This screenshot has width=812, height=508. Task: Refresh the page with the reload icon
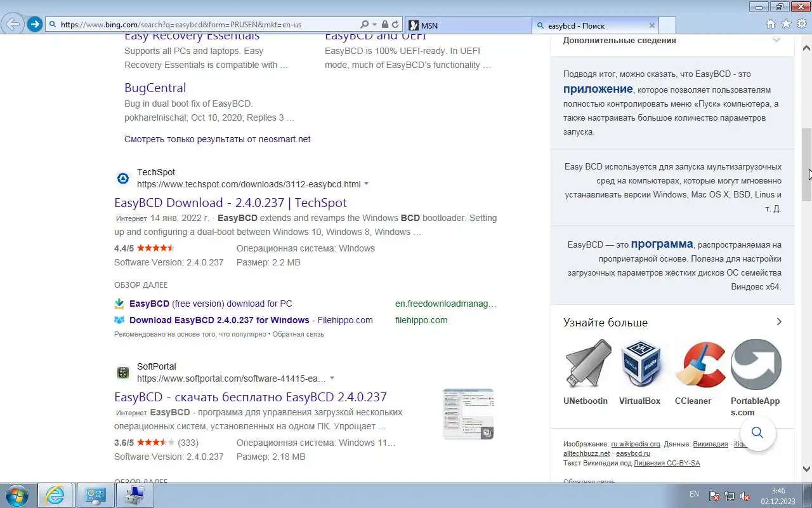[x=395, y=25]
